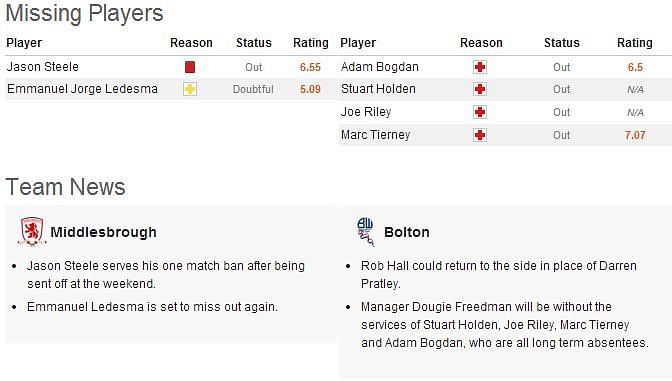Click Marc Tierney's 7.07 rating value
The height and width of the screenshot is (381, 672).
[635, 135]
